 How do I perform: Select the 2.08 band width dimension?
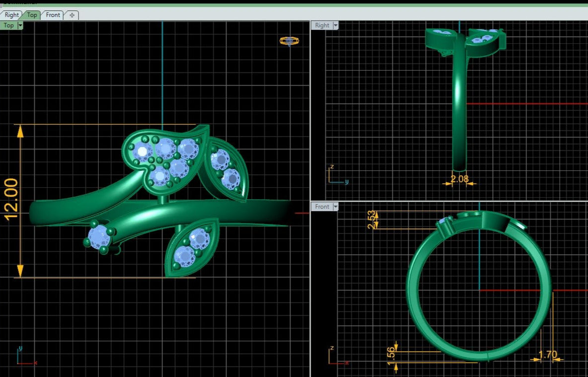tap(459, 178)
